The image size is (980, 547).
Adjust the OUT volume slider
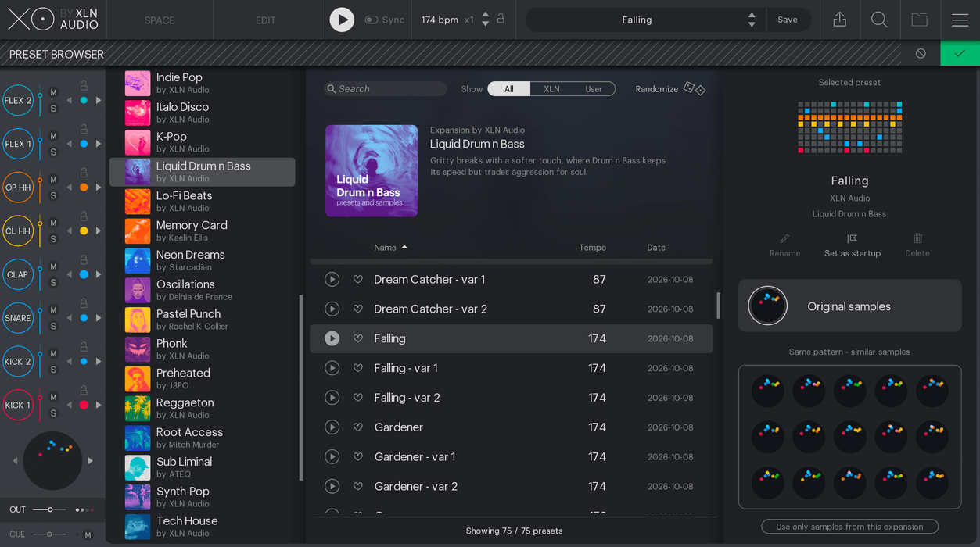(50, 509)
